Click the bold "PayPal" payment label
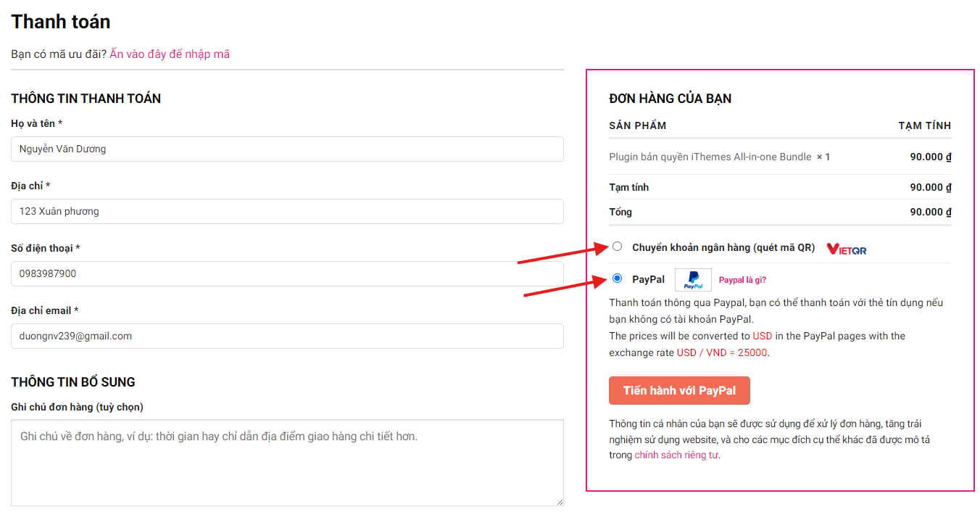Screen dimensions: 980x512 click(x=648, y=280)
